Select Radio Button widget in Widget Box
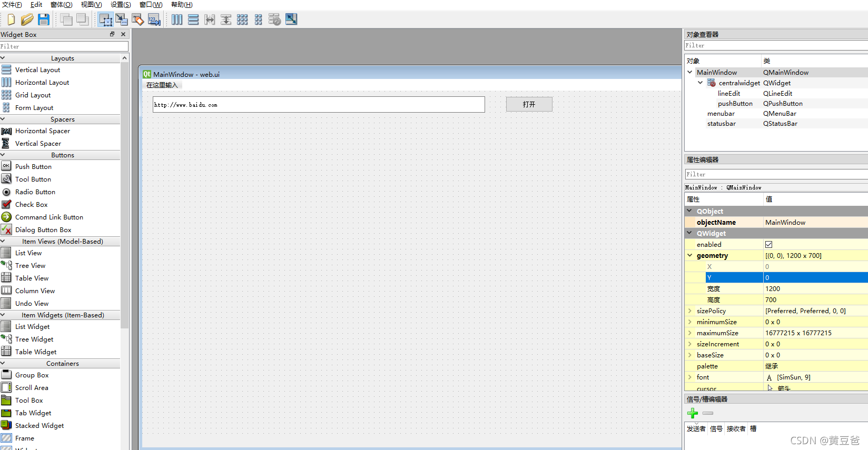Screen dimensions: 868x450 35,192
